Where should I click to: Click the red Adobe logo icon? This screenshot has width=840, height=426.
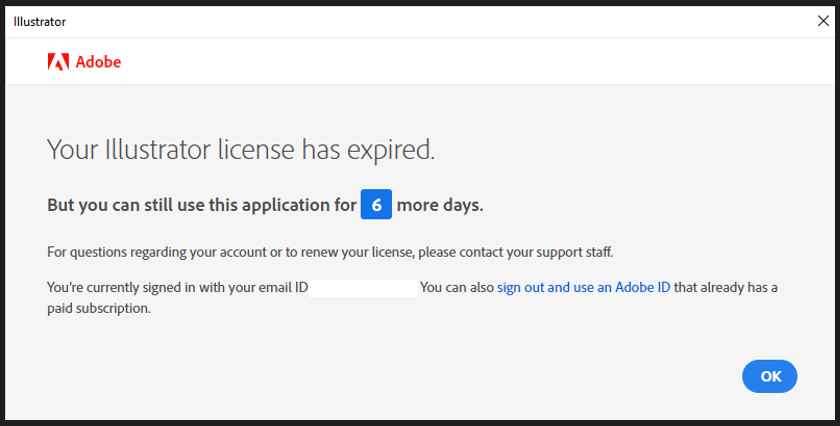[58, 62]
